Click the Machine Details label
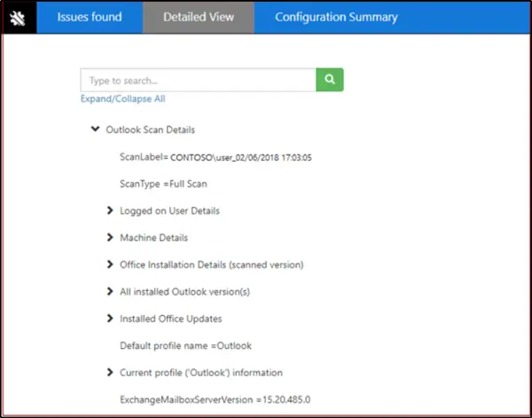532x418 pixels. [x=153, y=238]
